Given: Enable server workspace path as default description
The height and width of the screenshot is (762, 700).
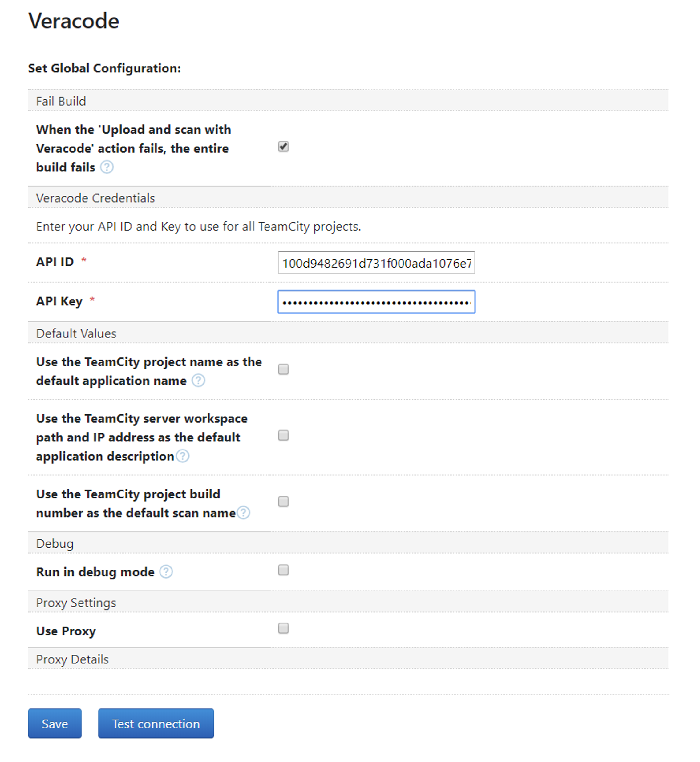Looking at the screenshot, I should (283, 436).
